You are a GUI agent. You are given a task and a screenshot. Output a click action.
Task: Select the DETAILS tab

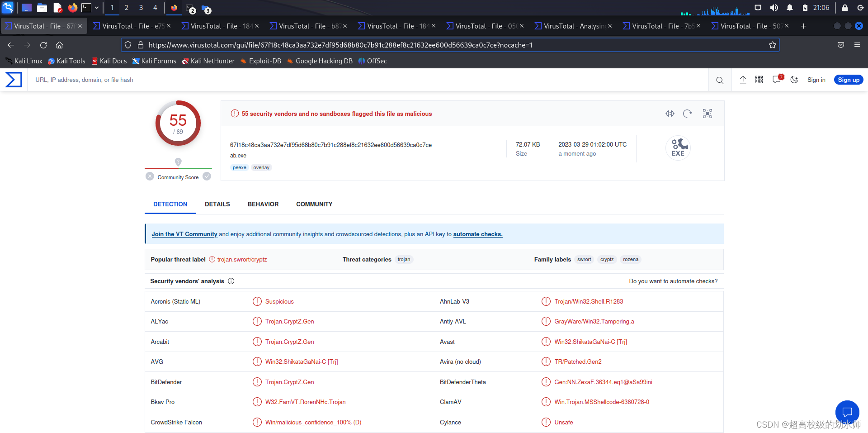217,204
